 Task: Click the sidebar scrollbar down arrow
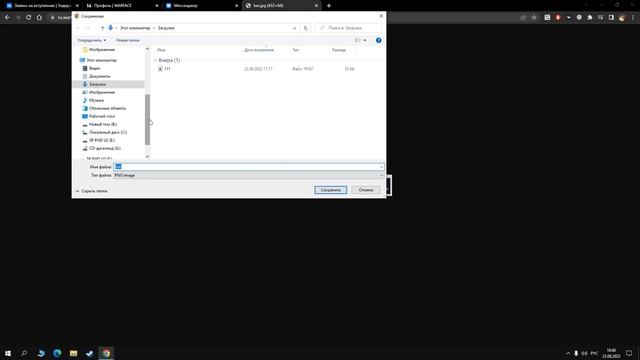pos(147,157)
